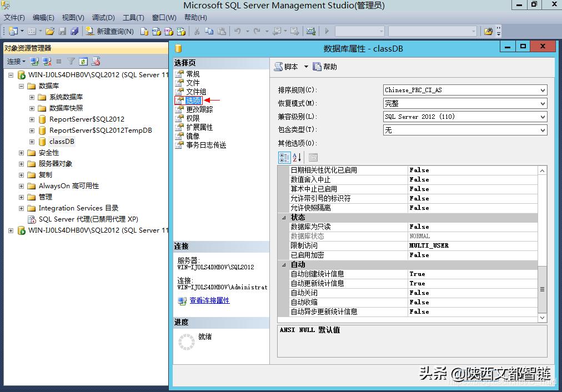Viewport: 562px width, 392px height.
Task: Open the 编辑(E) menu
Action: coord(43,18)
